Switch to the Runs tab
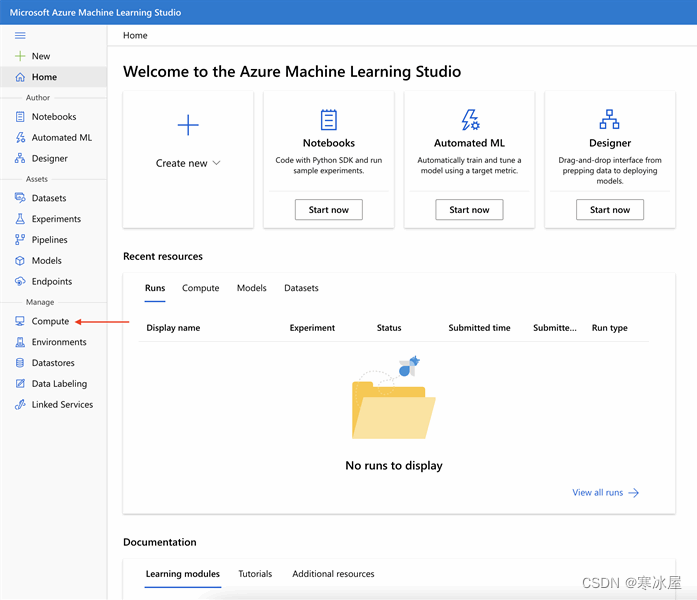 pos(155,288)
